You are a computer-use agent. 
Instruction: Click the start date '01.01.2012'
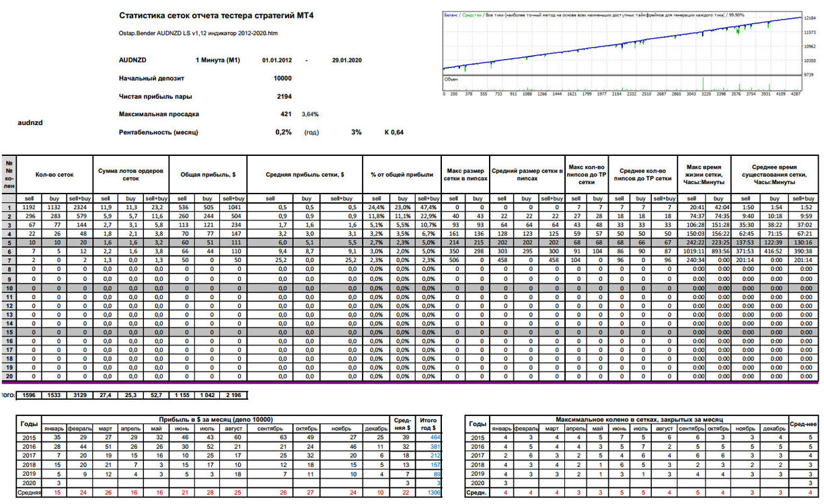click(x=277, y=60)
